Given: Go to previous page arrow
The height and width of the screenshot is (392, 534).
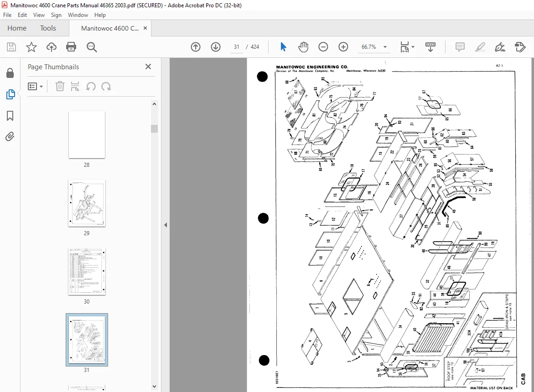Looking at the screenshot, I should [196, 47].
